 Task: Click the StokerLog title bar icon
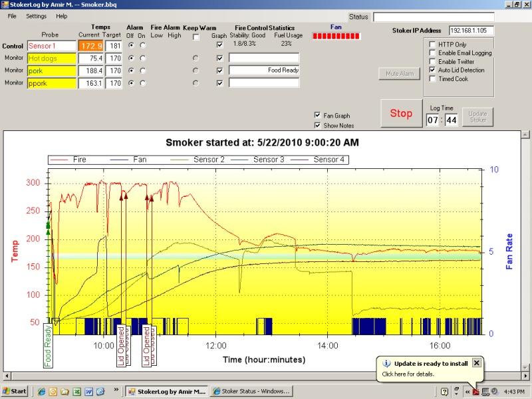coord(5,4)
